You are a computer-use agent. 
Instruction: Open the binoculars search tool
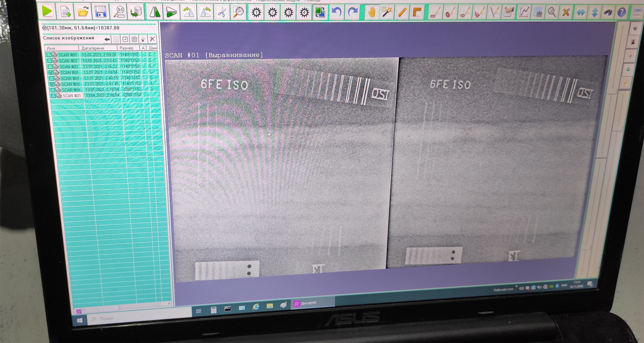click(x=608, y=12)
